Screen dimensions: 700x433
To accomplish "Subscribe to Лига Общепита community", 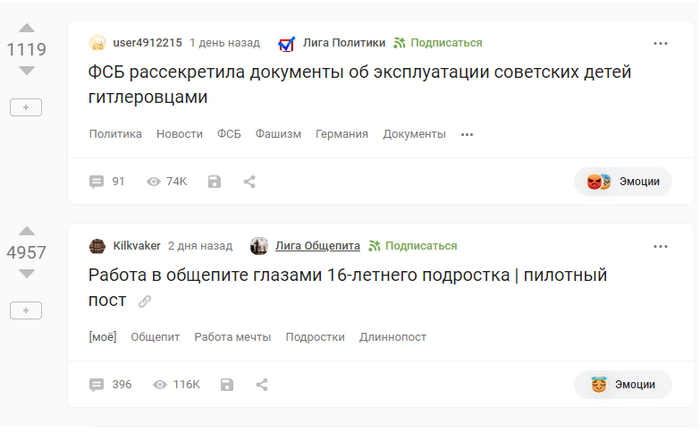I will click(x=413, y=246).
